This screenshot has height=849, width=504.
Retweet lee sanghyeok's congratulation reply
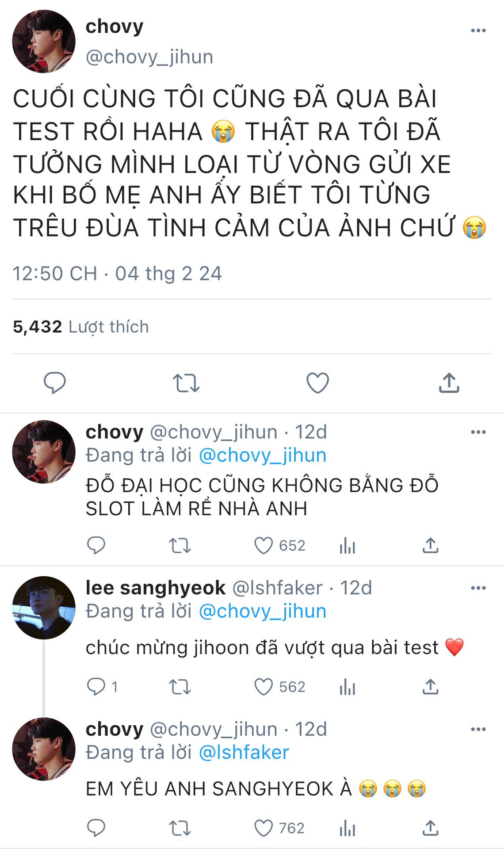coord(180,687)
